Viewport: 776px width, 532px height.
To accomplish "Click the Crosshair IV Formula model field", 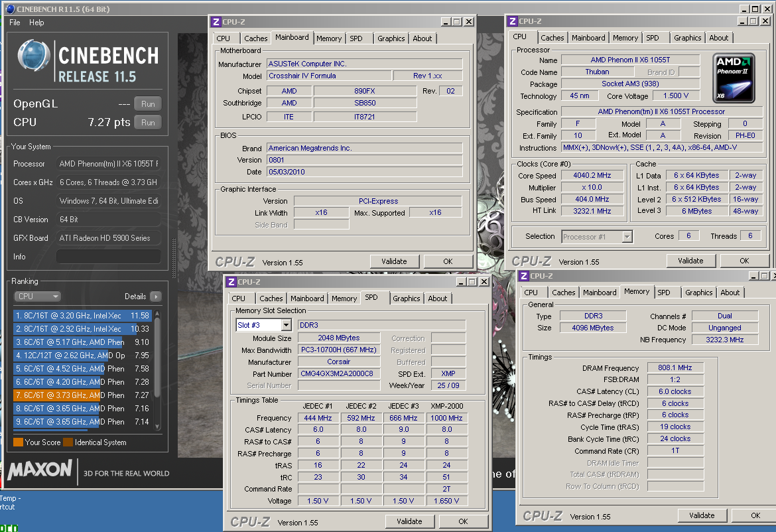I will (328, 76).
